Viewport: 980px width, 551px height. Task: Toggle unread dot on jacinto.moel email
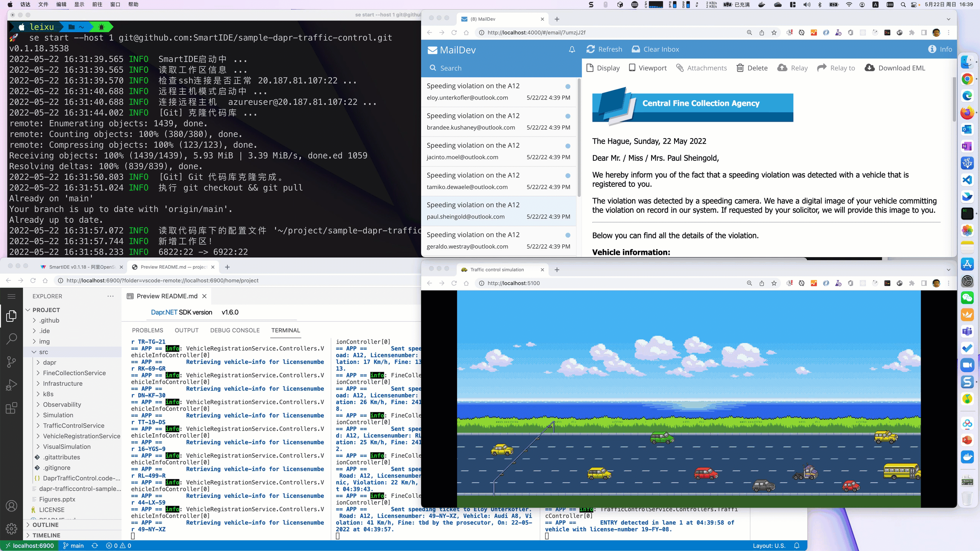pos(568,146)
